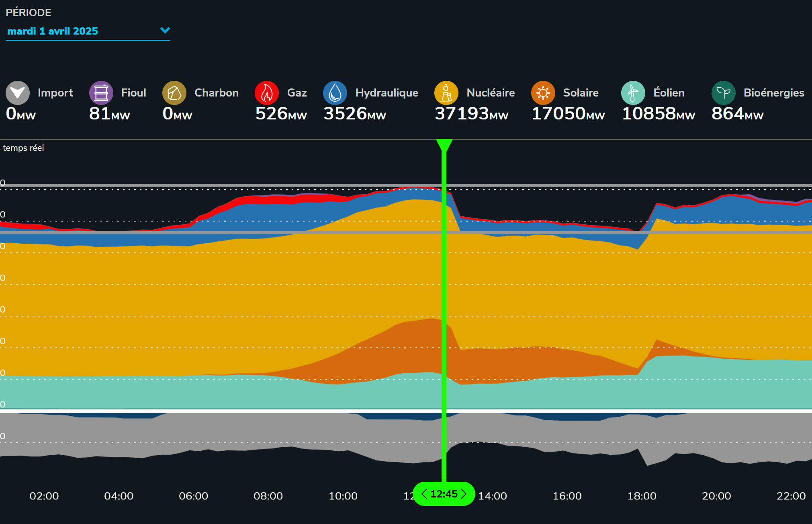
Task: Click the Solaire 17050MW value
Action: tap(568, 114)
